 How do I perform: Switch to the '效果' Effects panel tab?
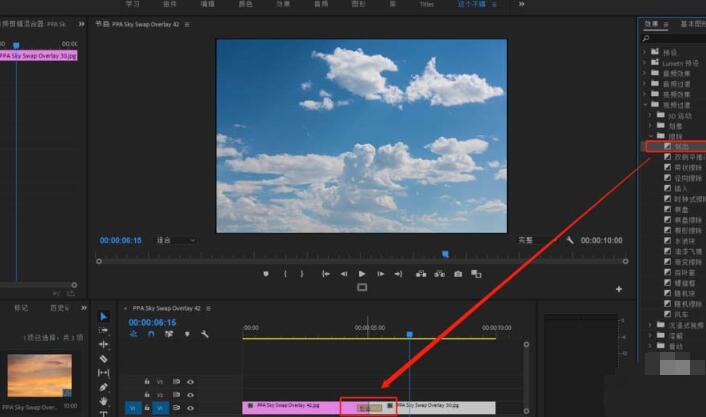point(651,23)
